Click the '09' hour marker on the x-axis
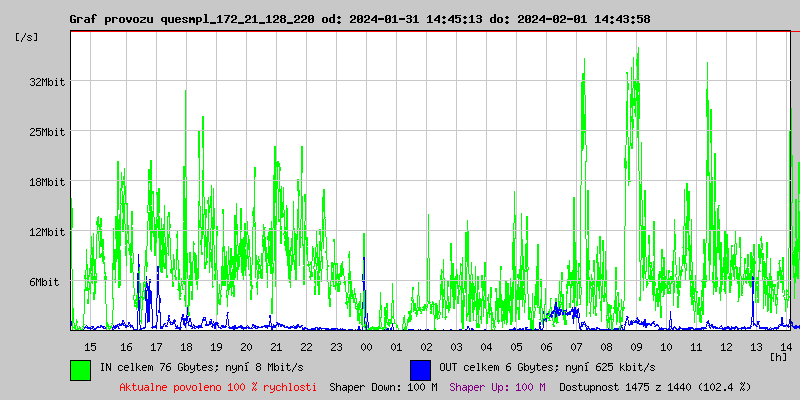This screenshot has height=400, width=800. coord(636,346)
